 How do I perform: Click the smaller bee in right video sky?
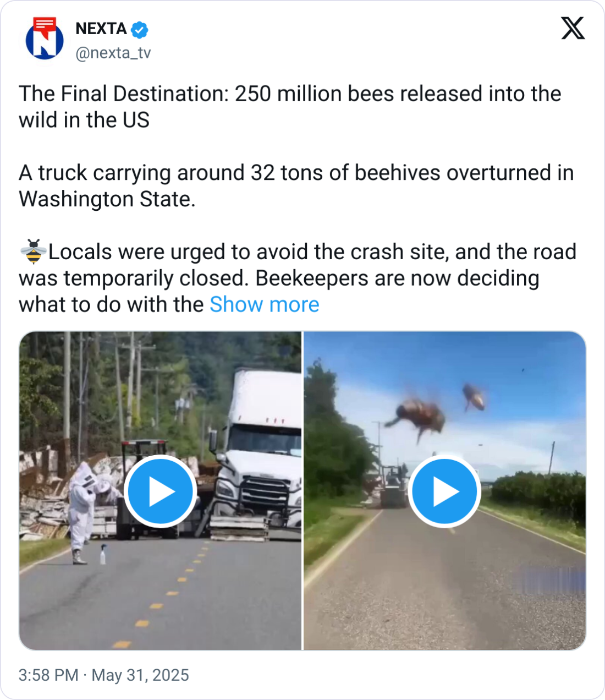point(474,397)
